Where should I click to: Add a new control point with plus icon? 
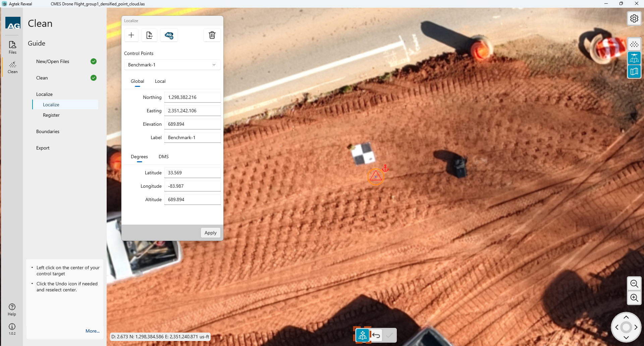tap(131, 35)
